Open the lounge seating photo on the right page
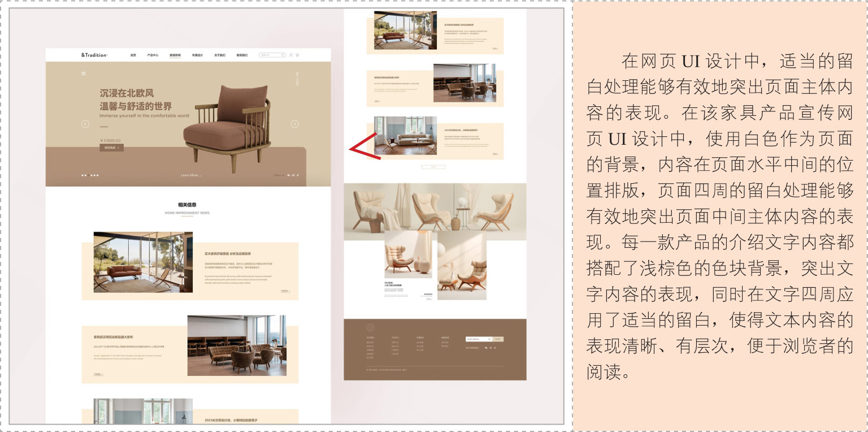Image resolution: width=868 pixels, height=432 pixels. [465, 83]
